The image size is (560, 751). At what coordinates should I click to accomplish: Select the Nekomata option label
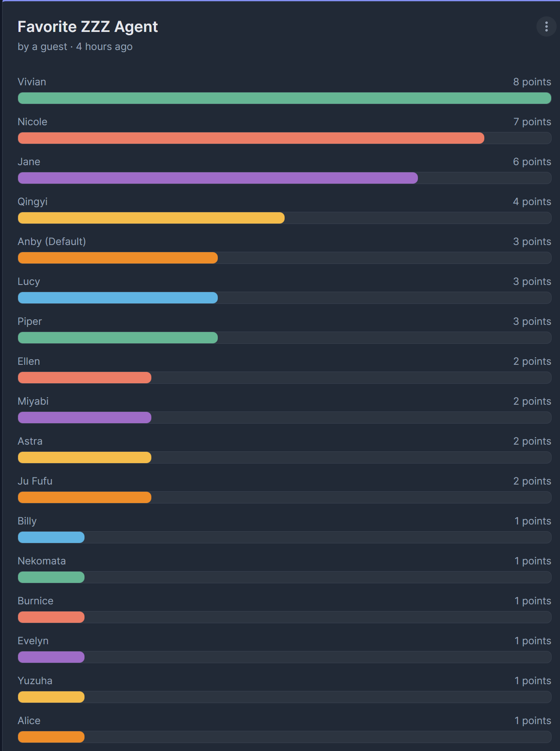point(42,561)
